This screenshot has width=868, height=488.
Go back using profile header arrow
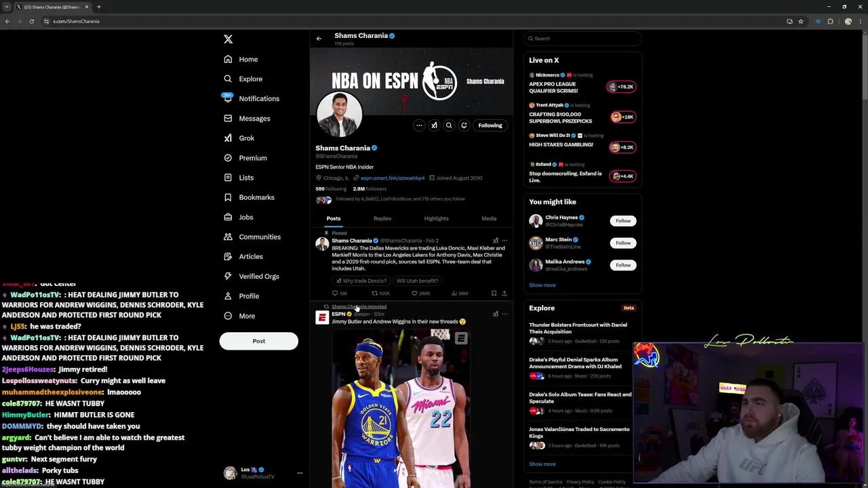319,39
